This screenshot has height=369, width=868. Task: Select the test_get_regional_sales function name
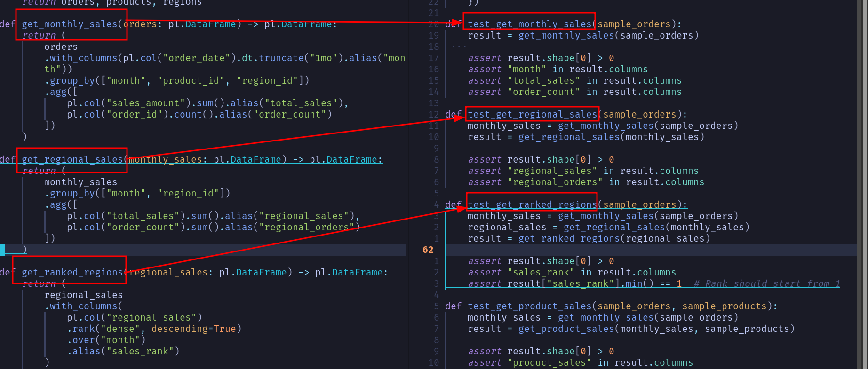[x=532, y=115]
